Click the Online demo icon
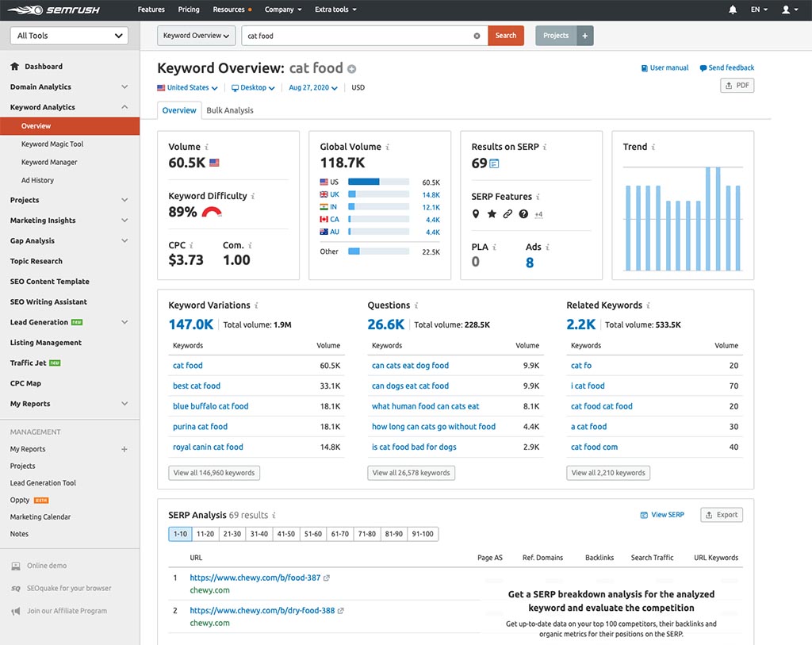 coord(16,566)
